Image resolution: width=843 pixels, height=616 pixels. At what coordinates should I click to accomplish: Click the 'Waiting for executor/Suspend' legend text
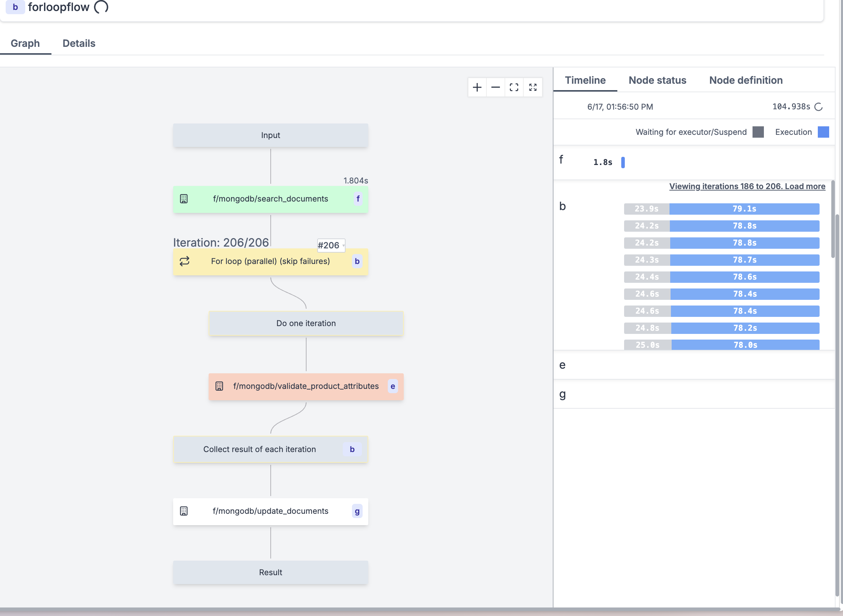click(691, 132)
